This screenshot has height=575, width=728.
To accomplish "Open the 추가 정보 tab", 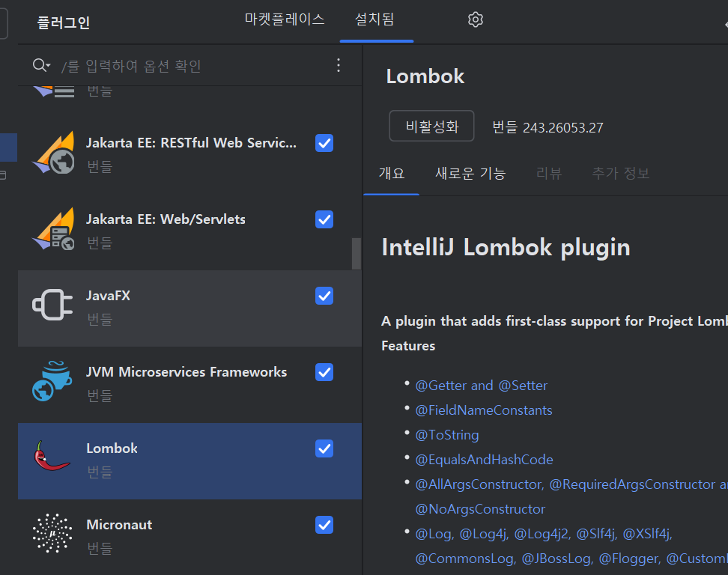I will point(621,173).
